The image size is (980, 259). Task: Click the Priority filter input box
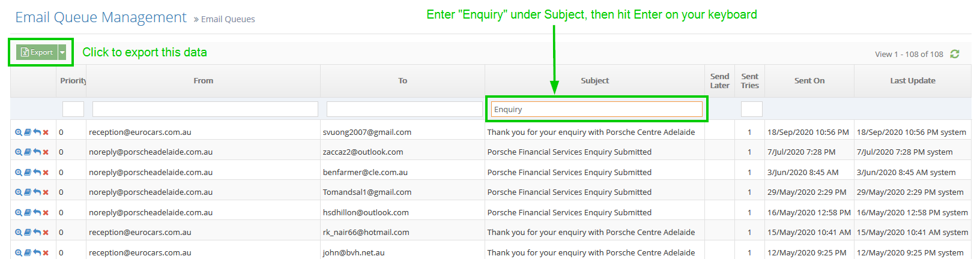[x=73, y=109]
